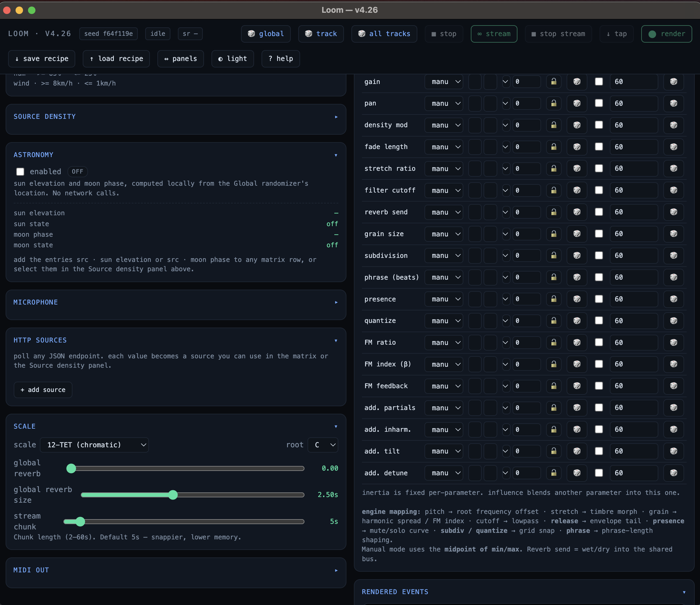Click the load recipe button
Screen dimensions: 700x605
pos(116,59)
